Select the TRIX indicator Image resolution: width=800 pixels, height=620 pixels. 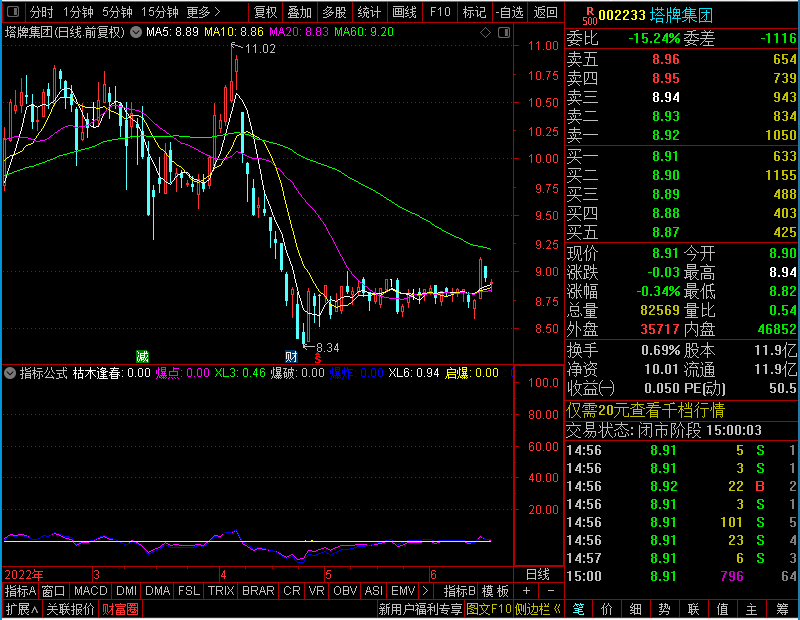(221, 591)
